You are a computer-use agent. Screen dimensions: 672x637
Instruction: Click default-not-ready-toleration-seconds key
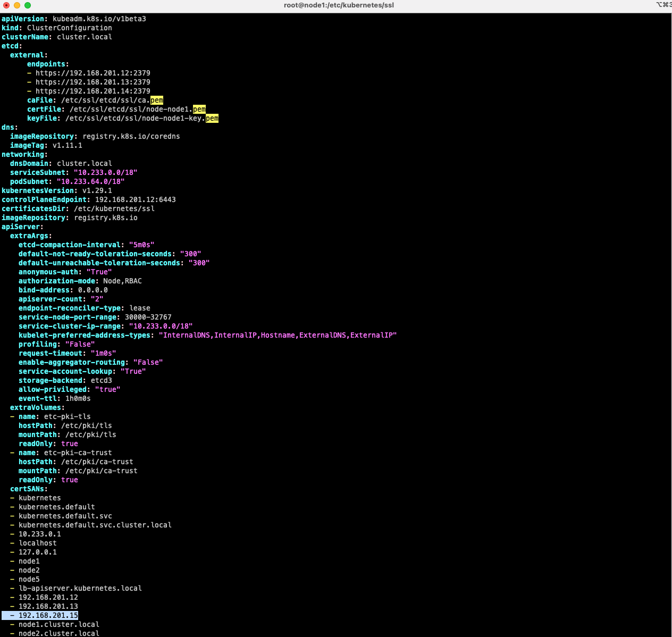point(95,254)
